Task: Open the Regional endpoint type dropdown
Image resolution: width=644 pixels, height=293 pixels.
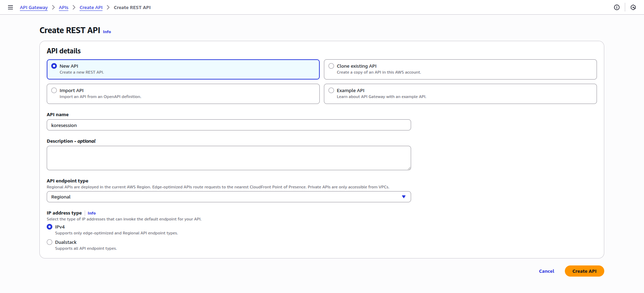Action: pyautogui.click(x=228, y=197)
